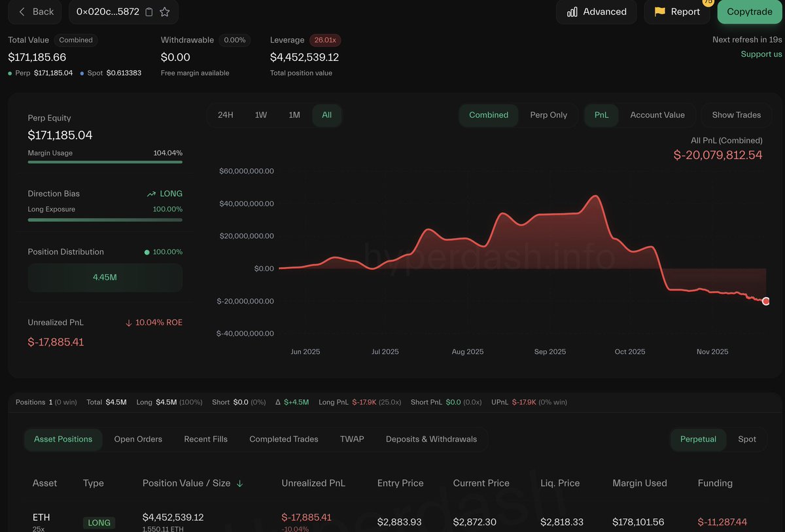
Task: Click the Asset column header
Action: tap(45, 483)
